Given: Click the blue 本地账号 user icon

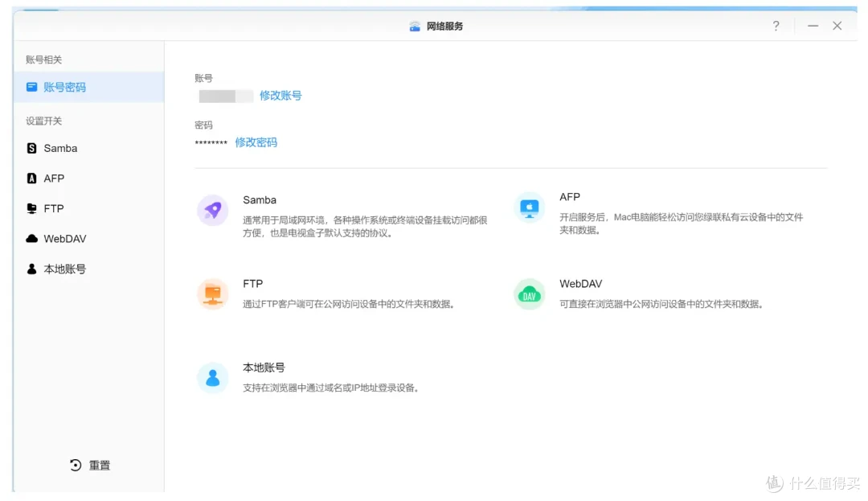Looking at the screenshot, I should (x=212, y=378).
